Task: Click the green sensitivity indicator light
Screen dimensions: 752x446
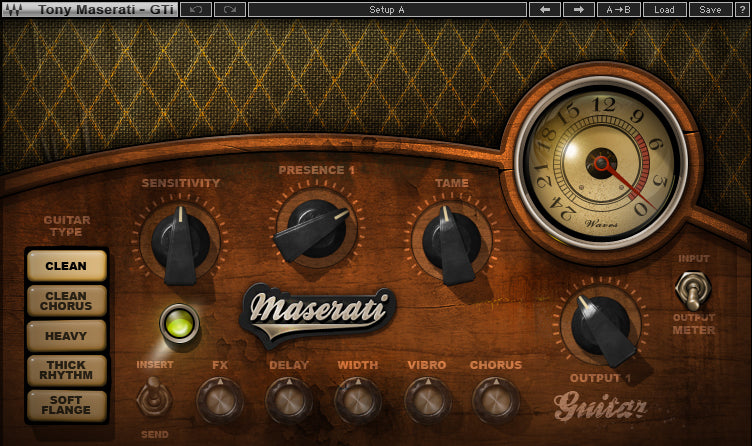Action: [x=179, y=323]
